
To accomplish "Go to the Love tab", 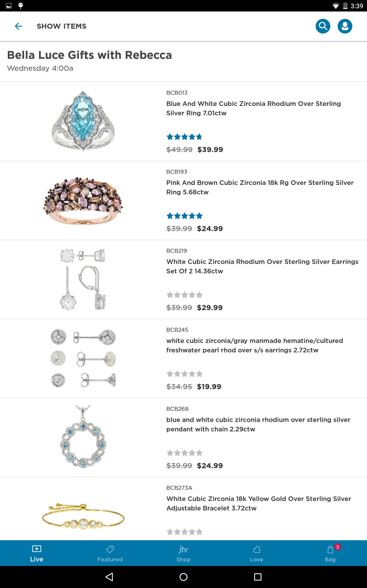I will click(257, 554).
